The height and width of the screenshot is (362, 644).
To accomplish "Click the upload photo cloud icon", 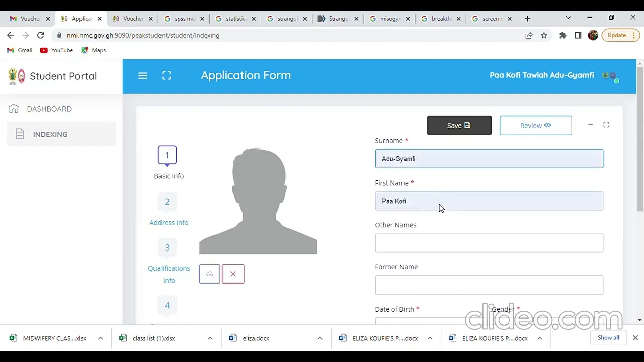I will coord(210,274).
